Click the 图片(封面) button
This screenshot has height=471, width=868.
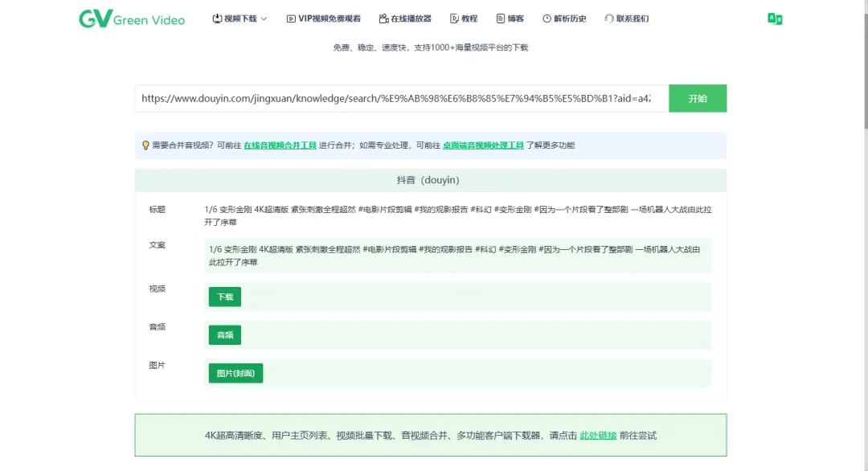[235, 373]
